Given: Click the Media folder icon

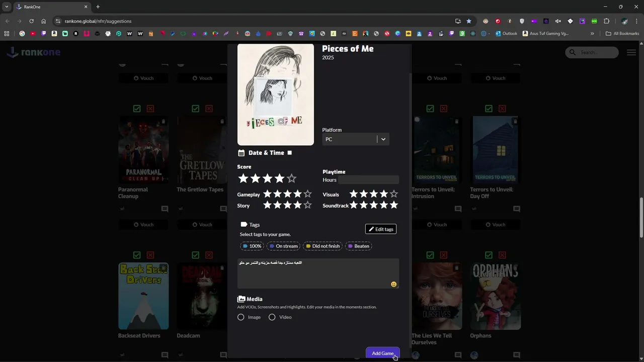Looking at the screenshot, I should (x=241, y=299).
